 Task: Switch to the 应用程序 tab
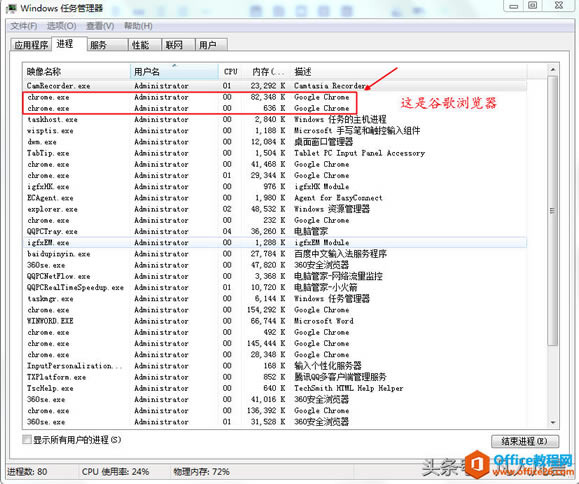pos(31,45)
